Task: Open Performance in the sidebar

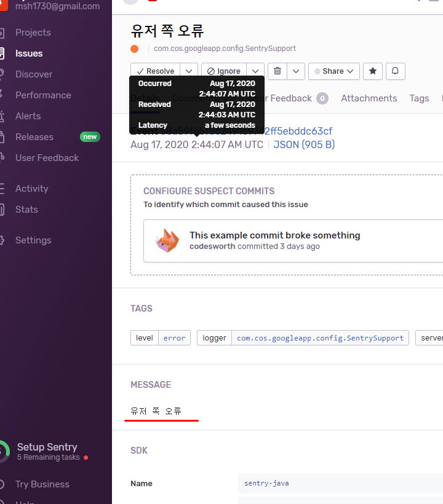Action: click(43, 95)
